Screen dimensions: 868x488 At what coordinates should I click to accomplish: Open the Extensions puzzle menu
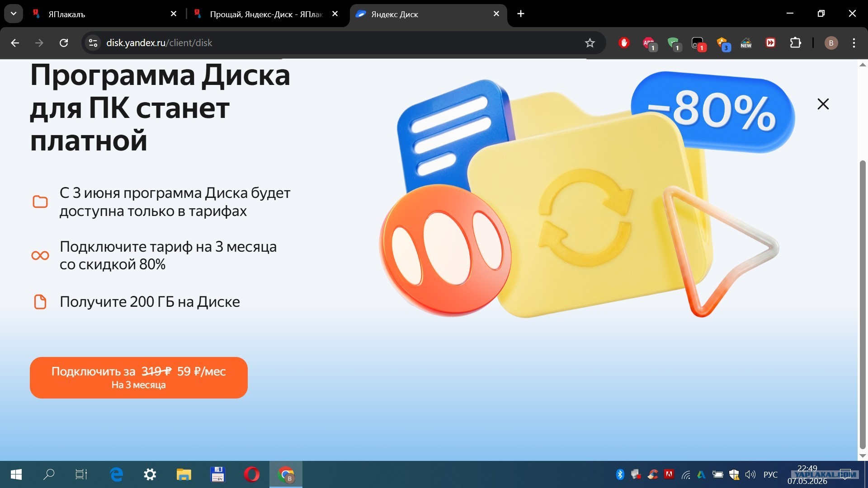click(x=795, y=43)
